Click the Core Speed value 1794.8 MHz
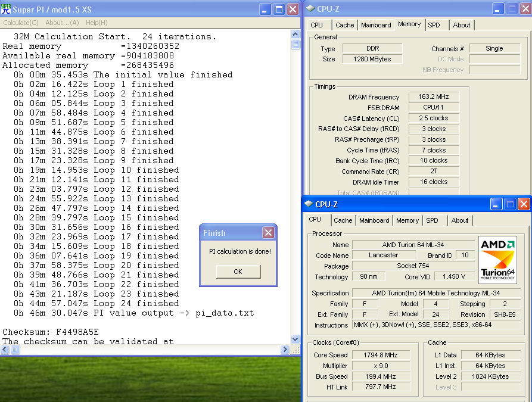This screenshot has width=532, height=402. tap(381, 355)
